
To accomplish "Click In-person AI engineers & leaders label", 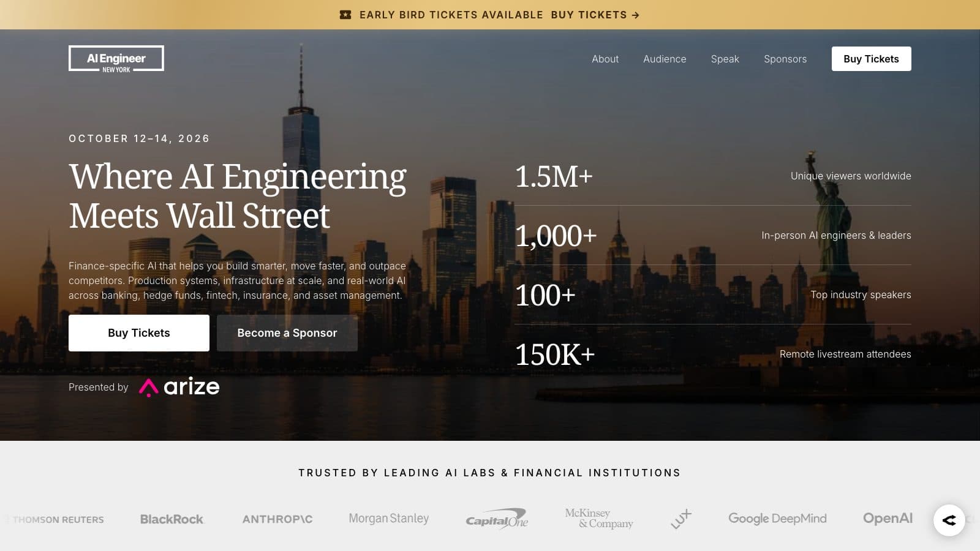I will click(x=836, y=235).
